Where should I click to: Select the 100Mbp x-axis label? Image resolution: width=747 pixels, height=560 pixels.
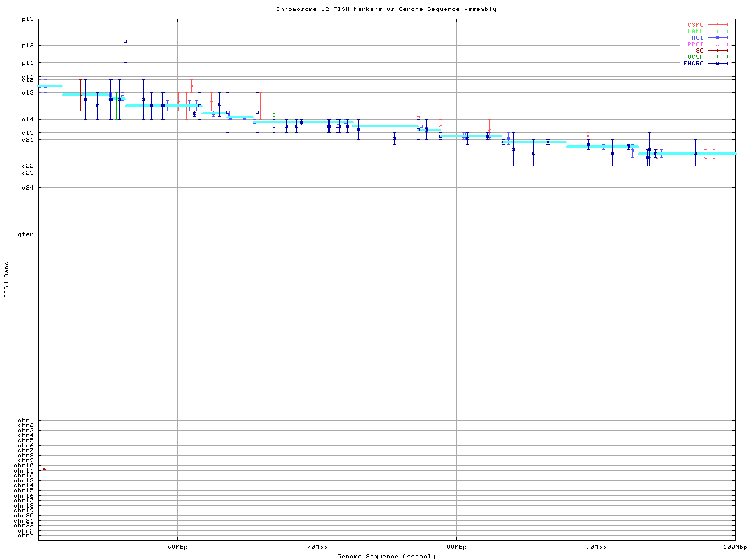coord(735,547)
